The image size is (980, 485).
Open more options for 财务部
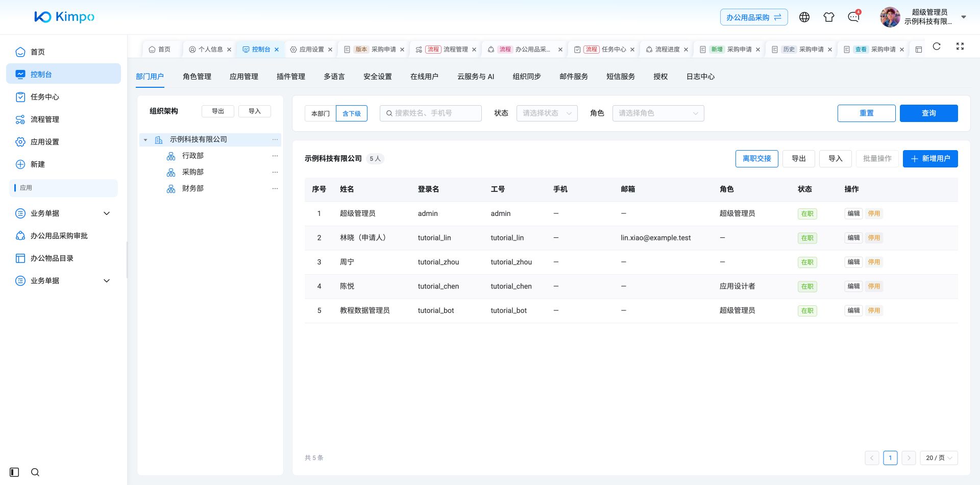point(275,188)
